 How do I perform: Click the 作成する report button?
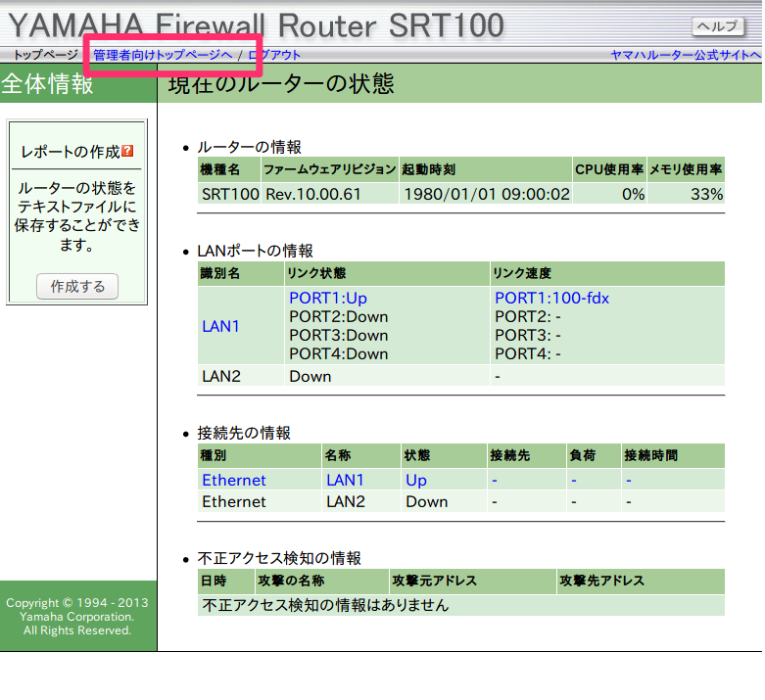(77, 286)
